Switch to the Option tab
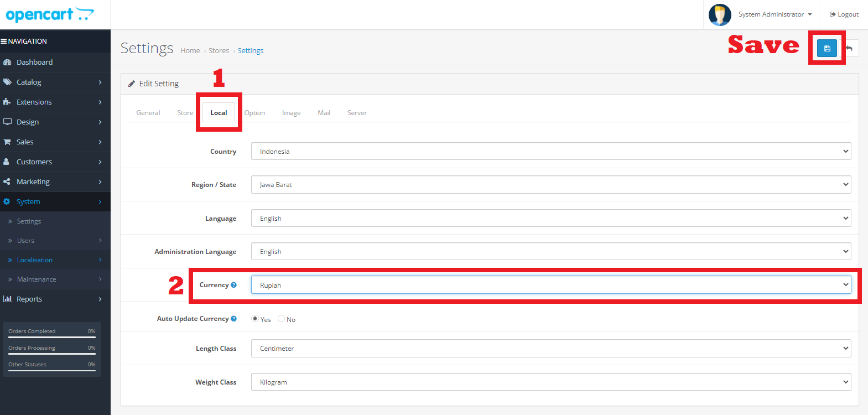 254,112
